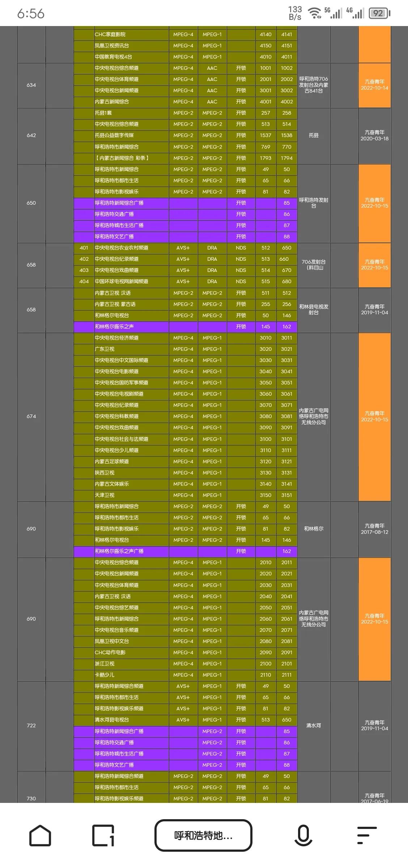Click 和林格尔盛乐之声 purple row
This screenshot has width=408, height=868.
[185, 327]
